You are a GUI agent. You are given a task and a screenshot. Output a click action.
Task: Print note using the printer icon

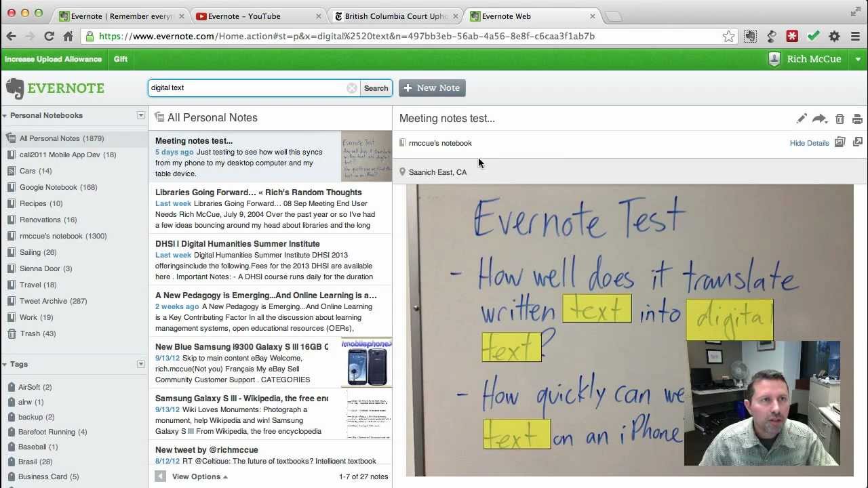pos(857,119)
